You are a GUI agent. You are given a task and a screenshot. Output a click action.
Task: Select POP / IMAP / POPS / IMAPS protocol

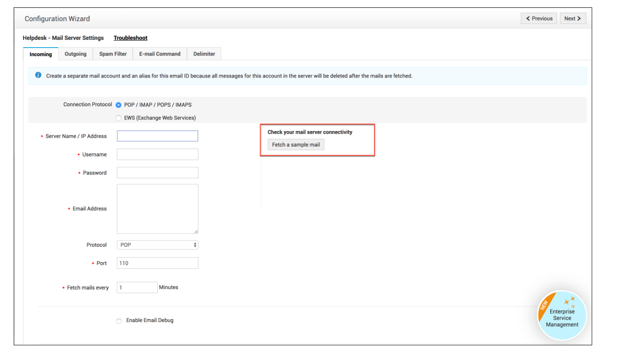(x=119, y=105)
